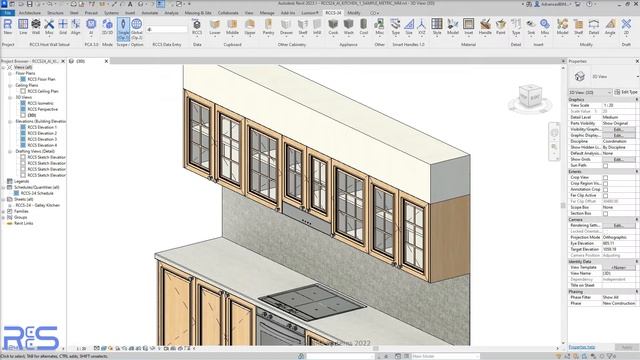Open the File menu tab
The width and height of the screenshot is (640, 360).
point(7,13)
